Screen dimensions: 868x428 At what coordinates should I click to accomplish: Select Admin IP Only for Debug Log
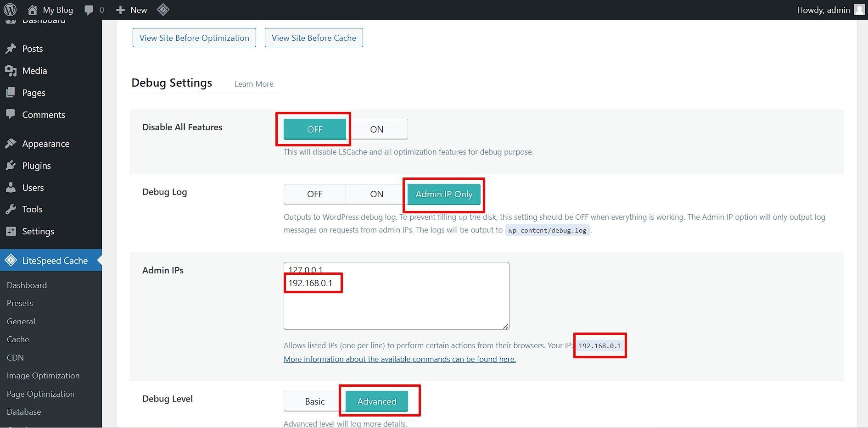pyautogui.click(x=444, y=194)
